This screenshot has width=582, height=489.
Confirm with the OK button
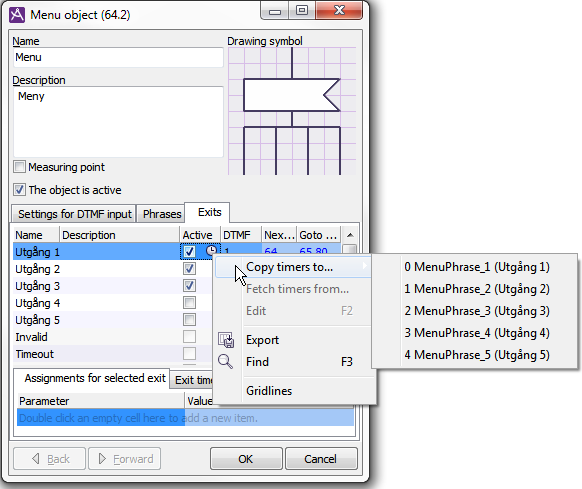coord(246,459)
